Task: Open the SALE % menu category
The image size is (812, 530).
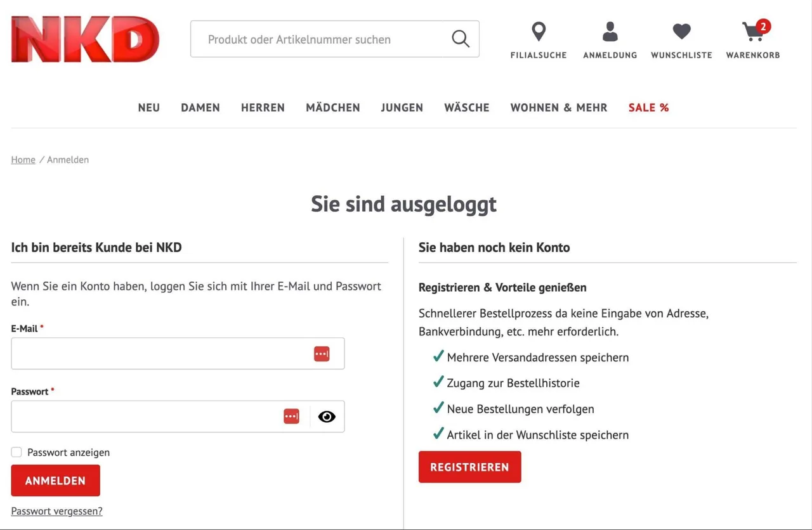Action: pyautogui.click(x=648, y=108)
